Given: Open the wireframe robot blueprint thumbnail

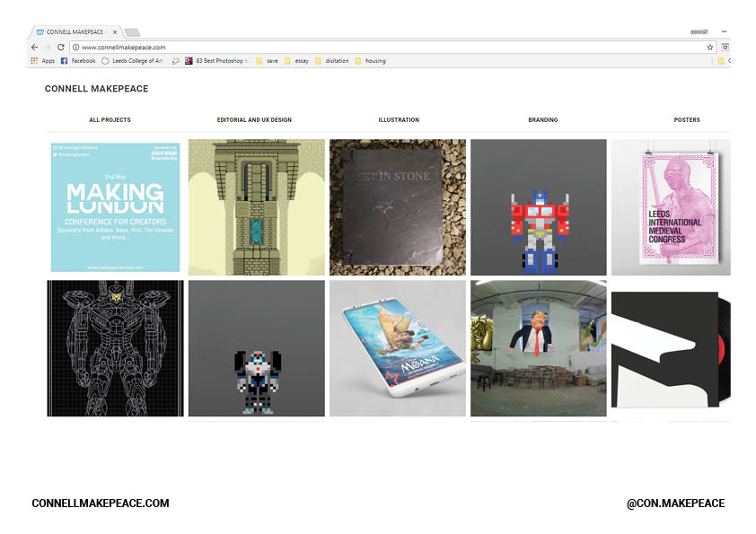Looking at the screenshot, I should pos(115,348).
